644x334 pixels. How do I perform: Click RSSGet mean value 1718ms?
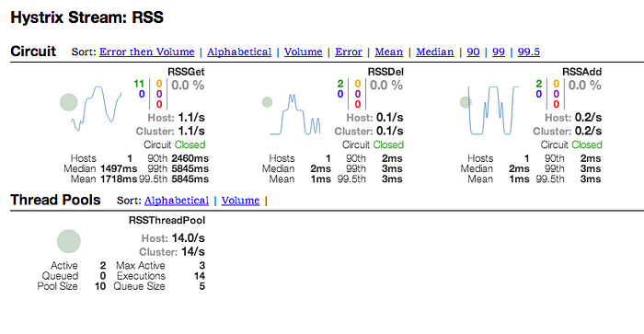click(x=119, y=179)
